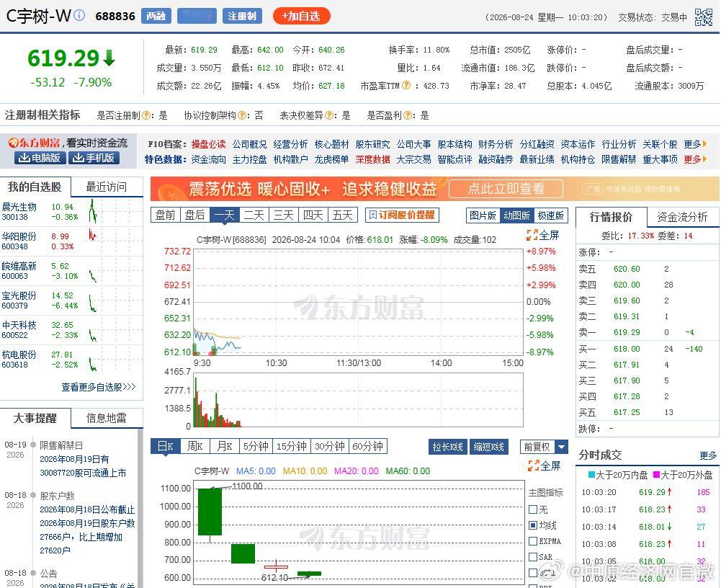
Task: Click 大于20万内盘 cyan legend swatch
Action: (592, 474)
